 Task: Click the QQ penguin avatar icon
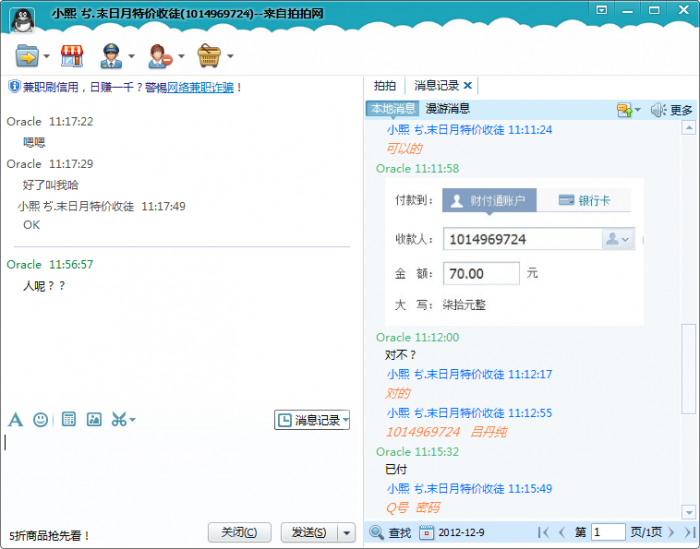pyautogui.click(x=22, y=20)
